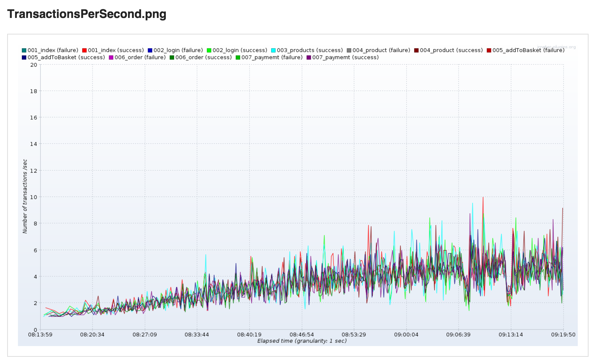
Task: Click the 007_paymemt (success) purple swatch
Action: (309, 57)
